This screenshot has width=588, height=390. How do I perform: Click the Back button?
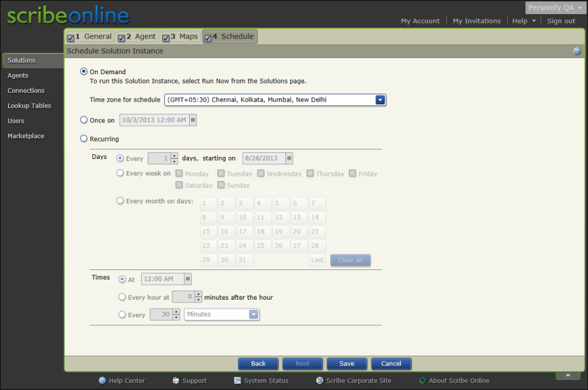(258, 363)
